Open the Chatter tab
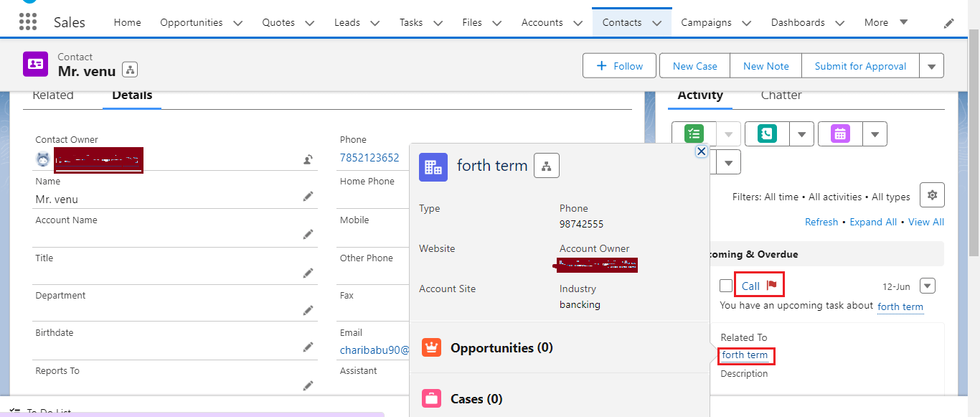980x417 pixels. [x=781, y=95]
